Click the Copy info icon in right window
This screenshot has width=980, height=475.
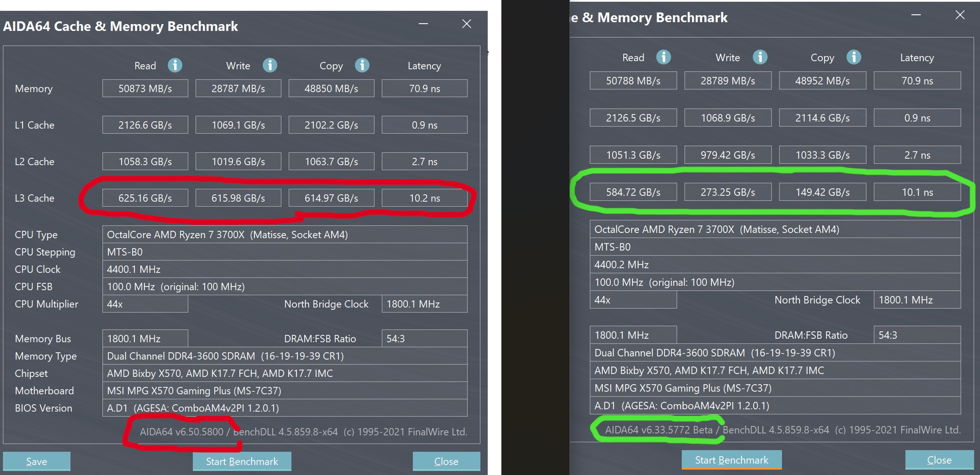tap(854, 57)
